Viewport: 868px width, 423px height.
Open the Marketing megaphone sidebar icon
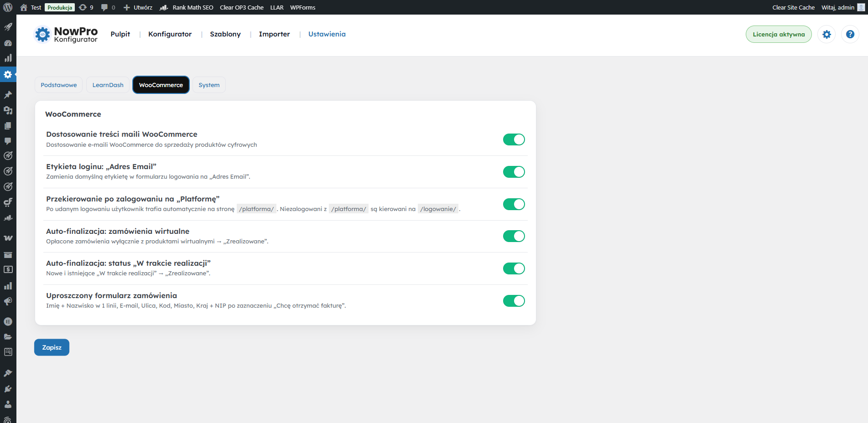8,301
